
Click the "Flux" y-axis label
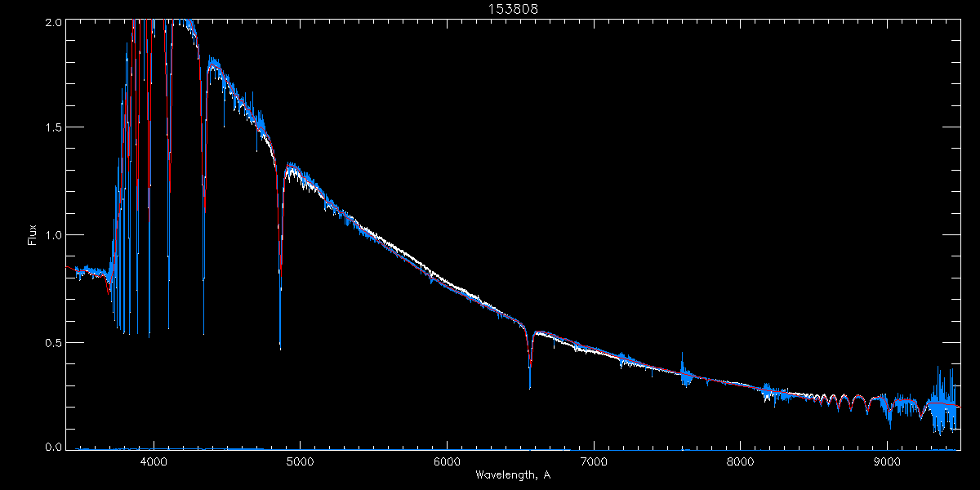click(x=33, y=234)
